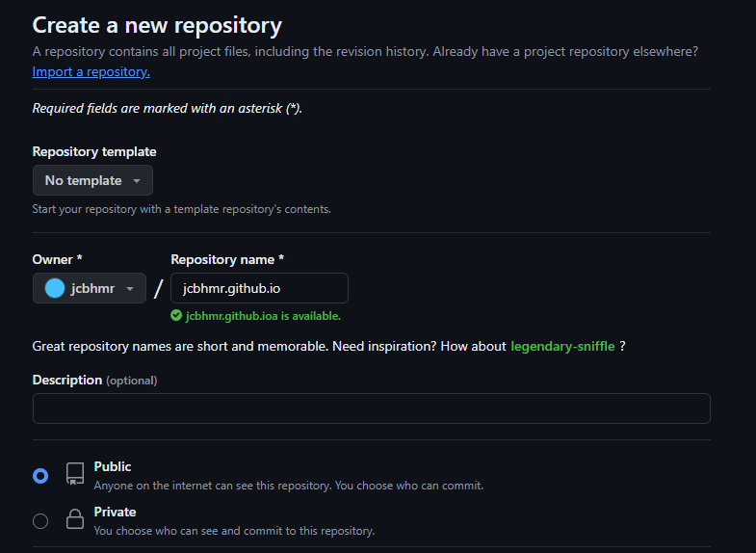
Task: Click the Public visibility label text
Action: pos(113,466)
